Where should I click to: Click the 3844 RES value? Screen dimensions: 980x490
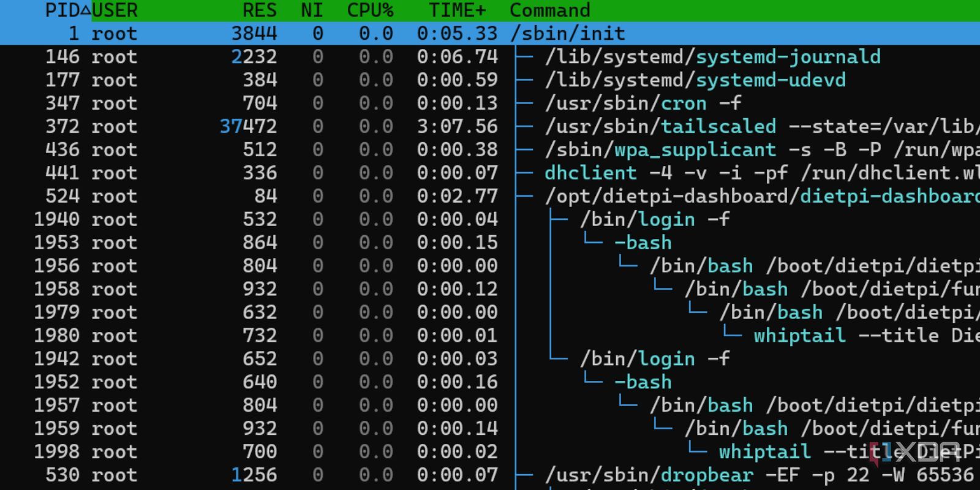tap(254, 33)
